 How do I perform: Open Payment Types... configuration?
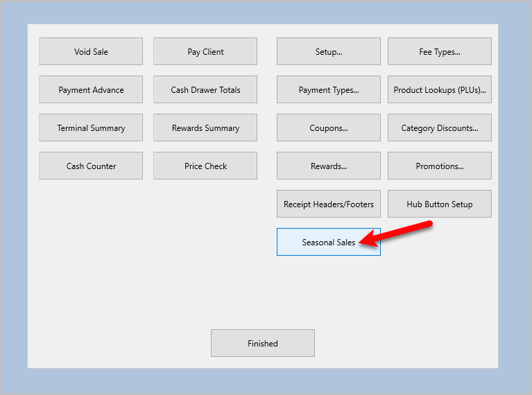[329, 89]
